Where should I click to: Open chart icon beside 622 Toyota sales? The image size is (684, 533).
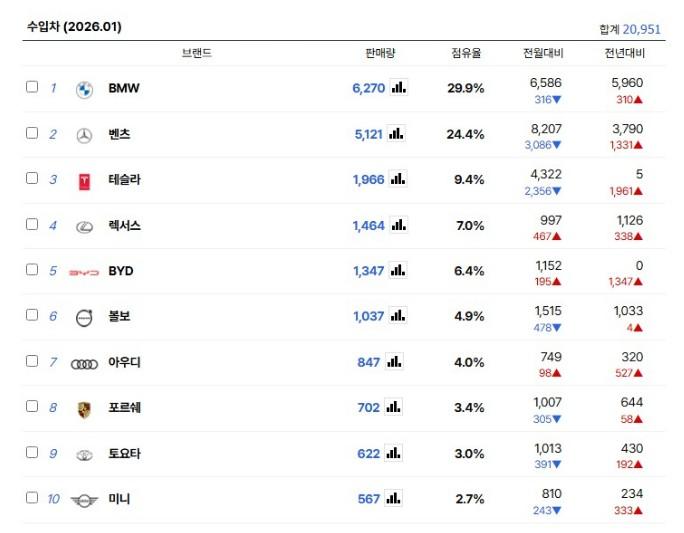pyautogui.click(x=394, y=453)
